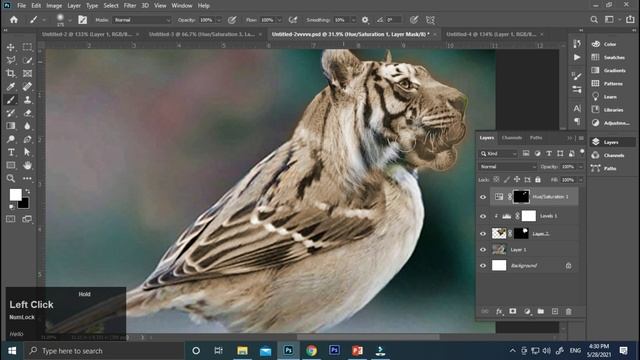Select the Hue/Saturation 1 layer mask thumbnail
The height and width of the screenshot is (360, 640).
[x=521, y=197]
